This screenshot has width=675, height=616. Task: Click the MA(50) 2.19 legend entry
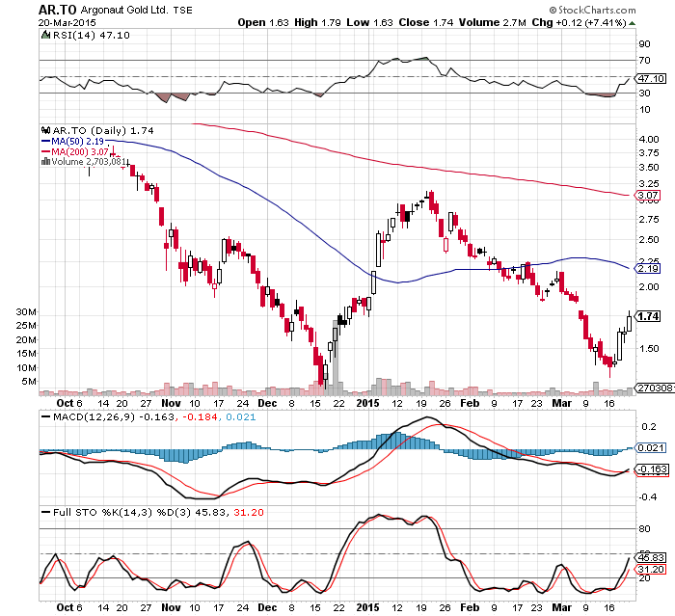[x=77, y=141]
